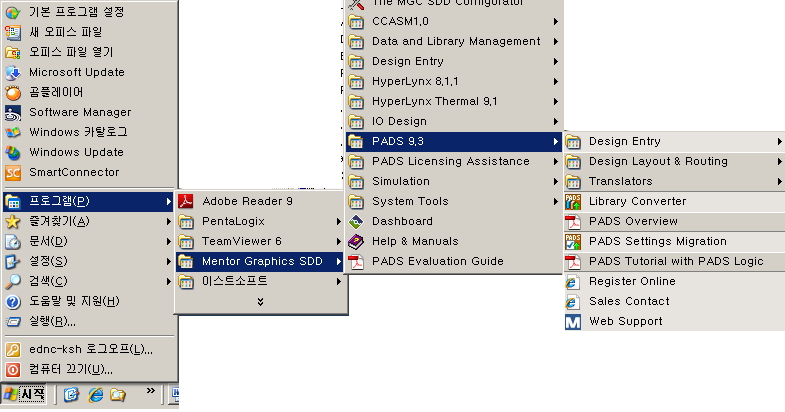Open 설정(S) settings menu

pos(90,261)
